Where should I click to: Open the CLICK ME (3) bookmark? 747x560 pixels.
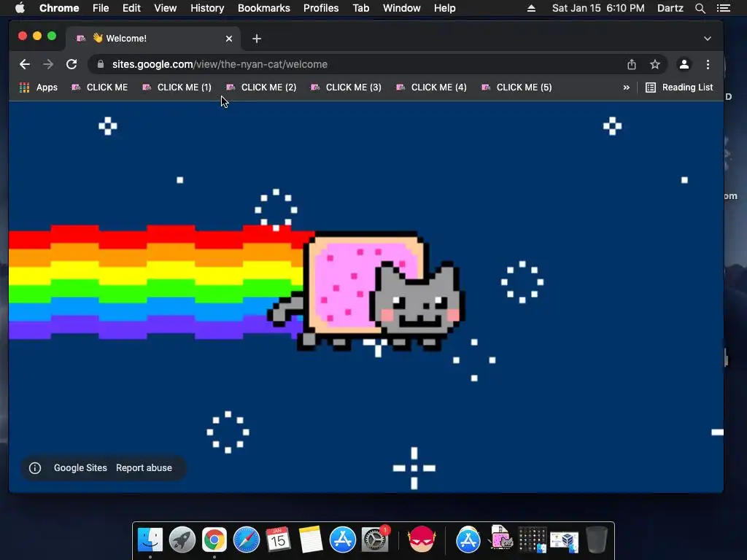[346, 87]
